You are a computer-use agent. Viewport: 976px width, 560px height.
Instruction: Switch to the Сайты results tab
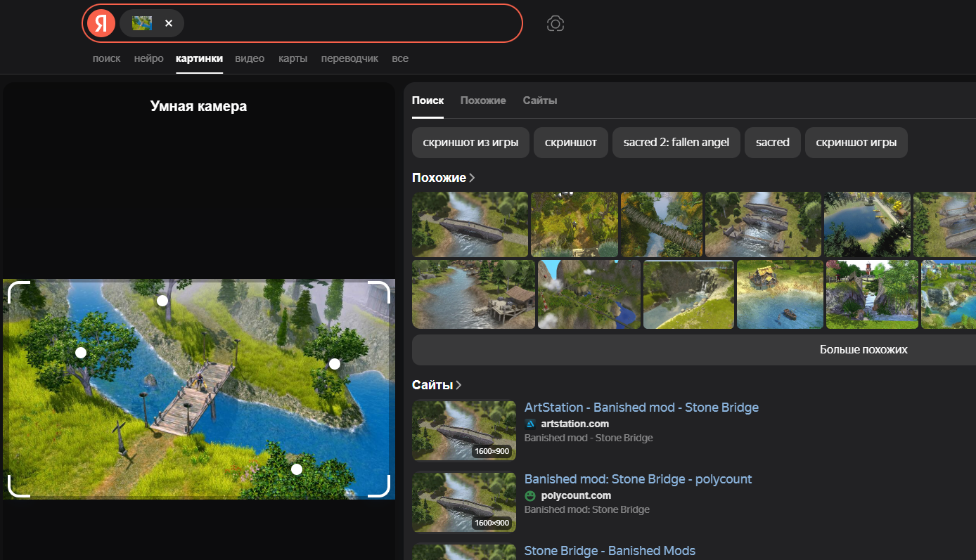coord(540,100)
